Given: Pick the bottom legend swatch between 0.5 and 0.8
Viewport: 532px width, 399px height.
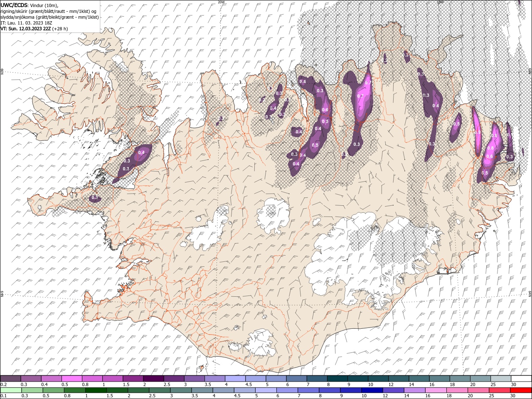Looking at the screenshot, I should click(53, 390).
